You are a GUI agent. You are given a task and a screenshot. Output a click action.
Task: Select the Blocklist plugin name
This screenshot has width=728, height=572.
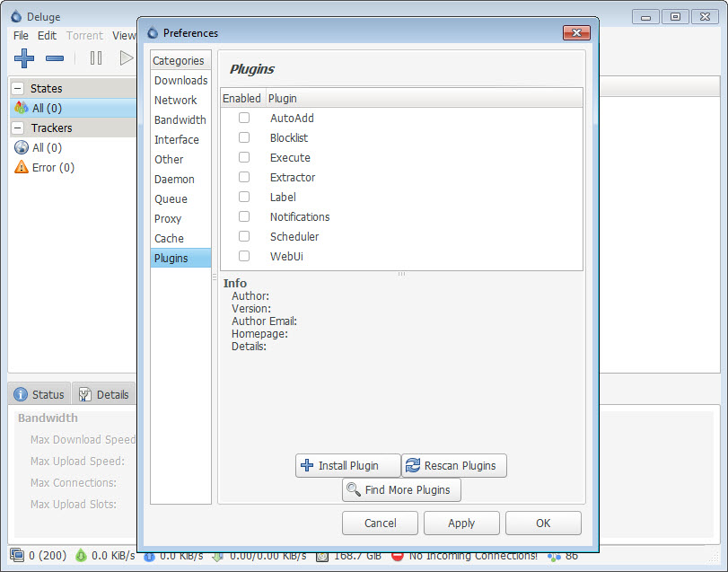coord(289,137)
